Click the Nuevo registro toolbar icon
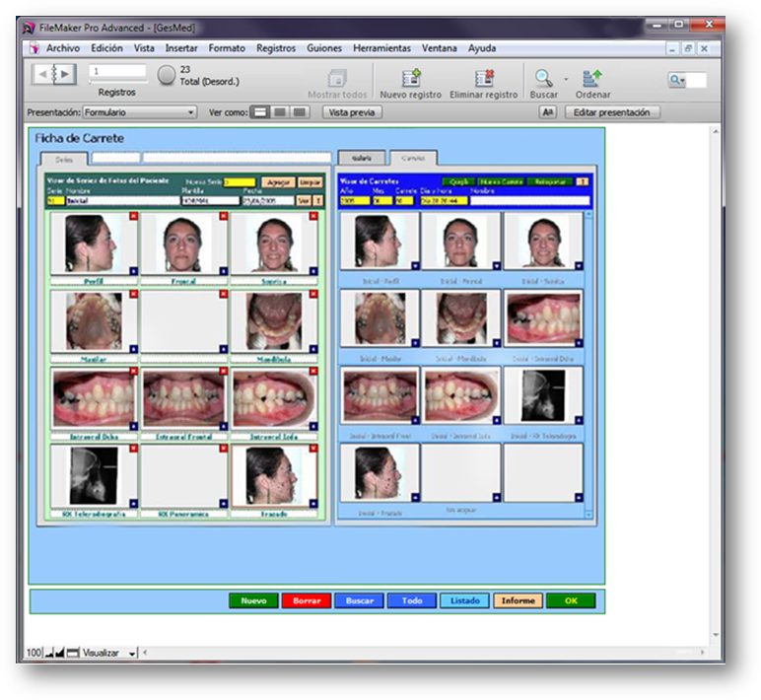Screen dimensions: 761x700 [411, 78]
